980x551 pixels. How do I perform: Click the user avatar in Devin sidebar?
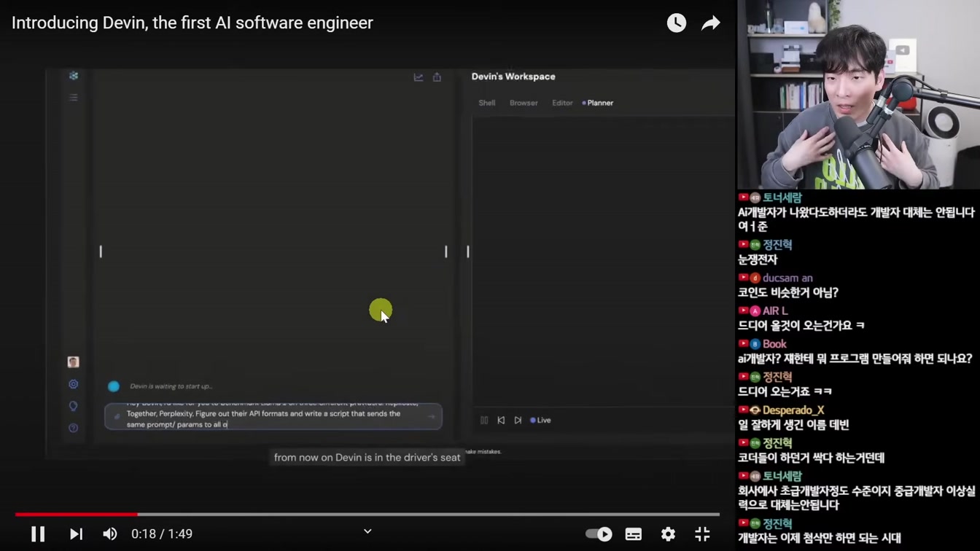[73, 362]
